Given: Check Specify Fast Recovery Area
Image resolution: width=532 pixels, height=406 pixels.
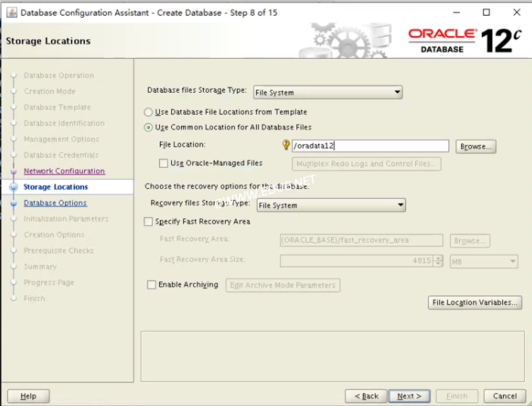Looking at the screenshot, I should [148, 222].
